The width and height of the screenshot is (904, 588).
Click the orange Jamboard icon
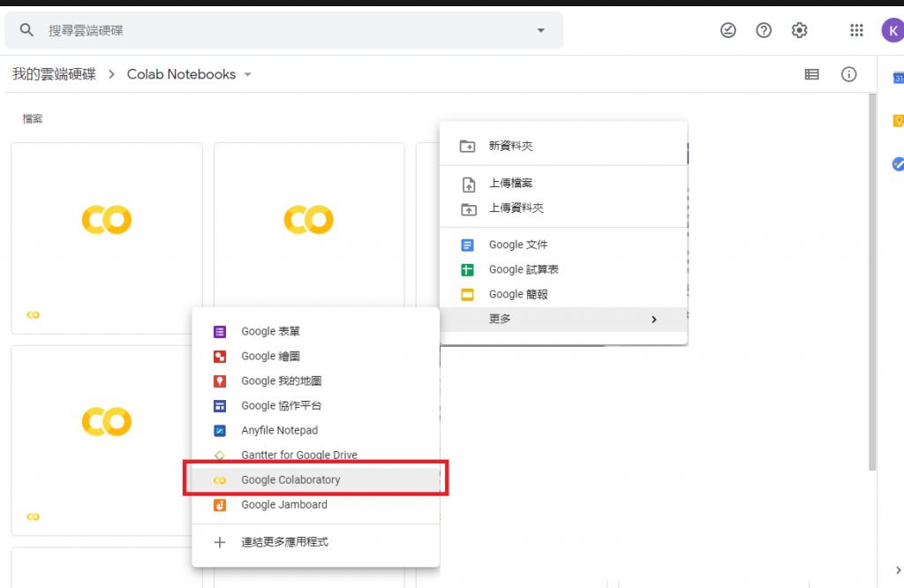[x=220, y=505]
